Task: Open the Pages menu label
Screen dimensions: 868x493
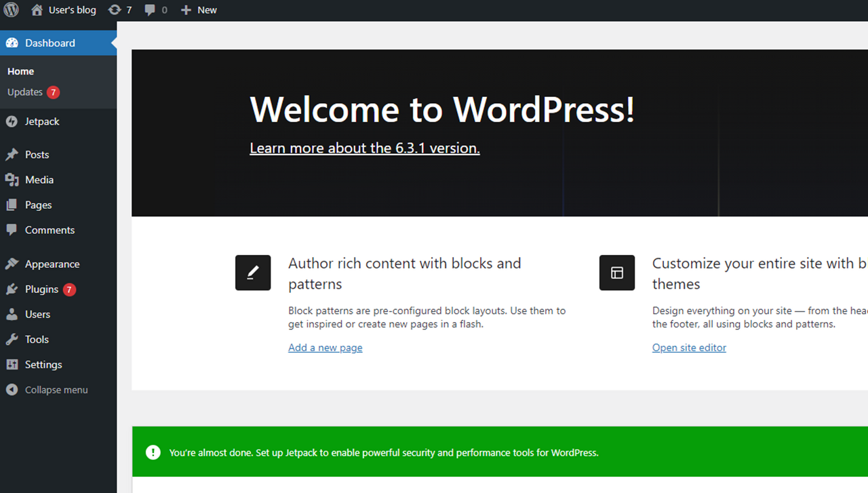Action: pos(38,205)
